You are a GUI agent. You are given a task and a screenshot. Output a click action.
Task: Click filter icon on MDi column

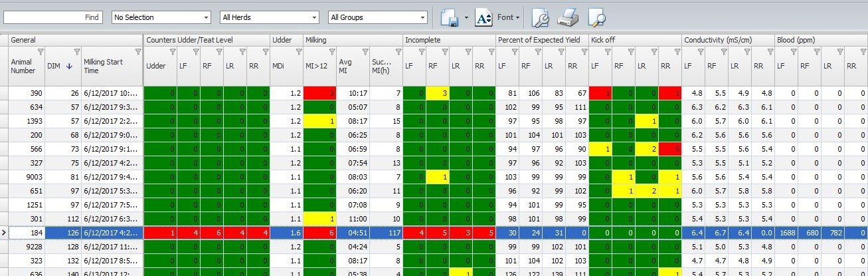pos(298,52)
